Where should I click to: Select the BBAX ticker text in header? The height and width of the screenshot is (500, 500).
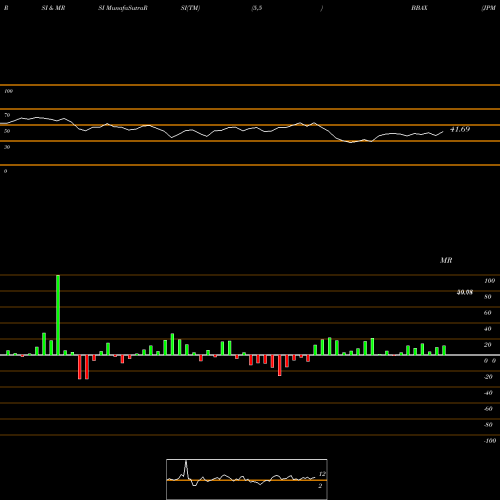pyautogui.click(x=419, y=8)
